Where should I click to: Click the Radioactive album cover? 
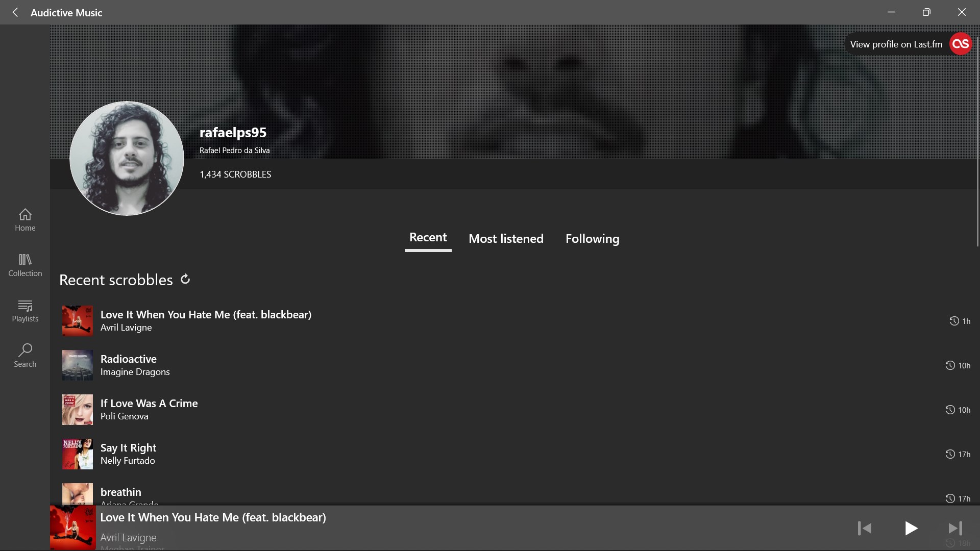[78, 365]
